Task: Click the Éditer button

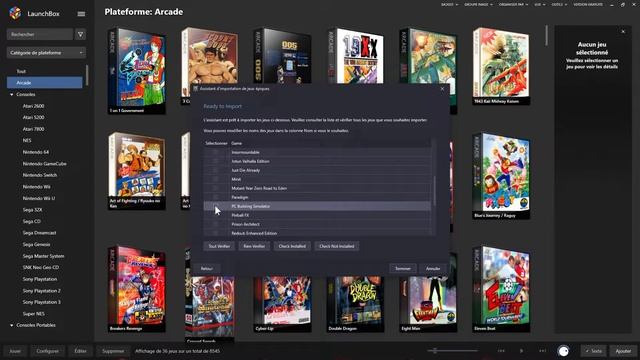Action: coord(80,351)
